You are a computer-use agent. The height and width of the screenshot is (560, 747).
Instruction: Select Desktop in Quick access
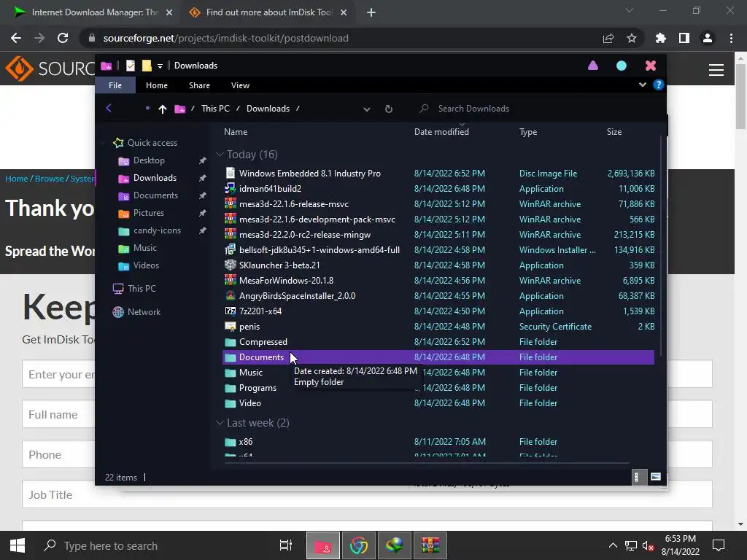(x=149, y=160)
